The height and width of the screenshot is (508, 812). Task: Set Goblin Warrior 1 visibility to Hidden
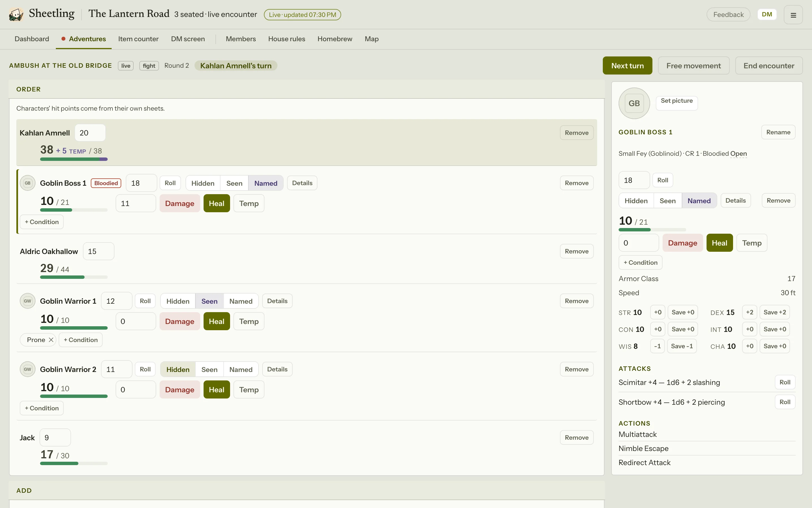[178, 301]
